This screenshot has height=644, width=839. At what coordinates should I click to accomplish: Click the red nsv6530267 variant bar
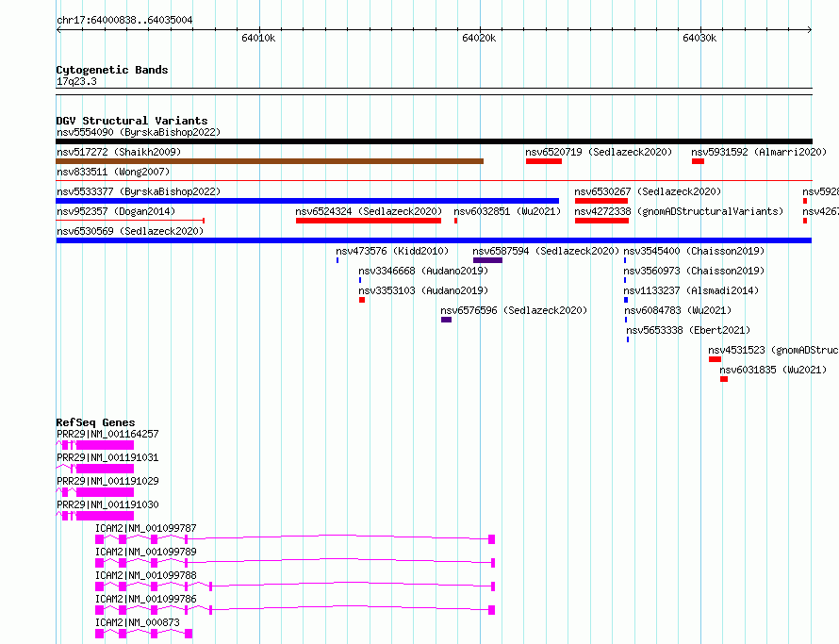[601, 201]
